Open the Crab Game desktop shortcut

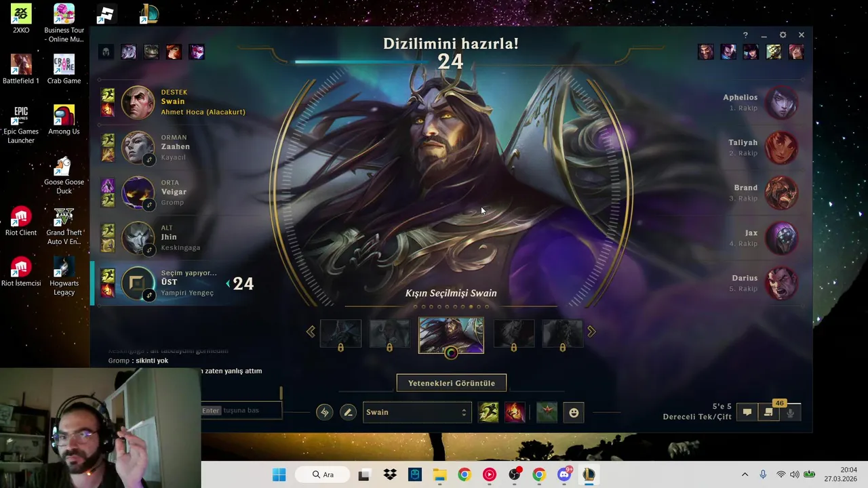point(64,69)
